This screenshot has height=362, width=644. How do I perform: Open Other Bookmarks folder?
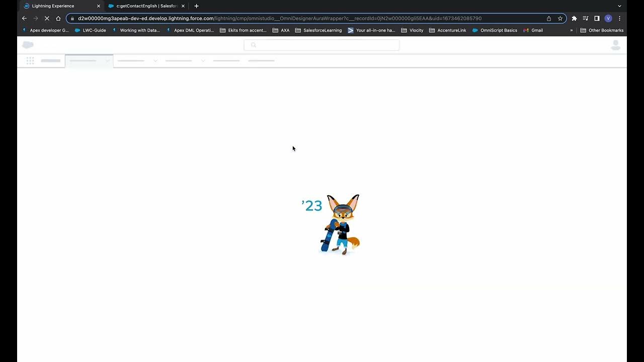click(602, 30)
